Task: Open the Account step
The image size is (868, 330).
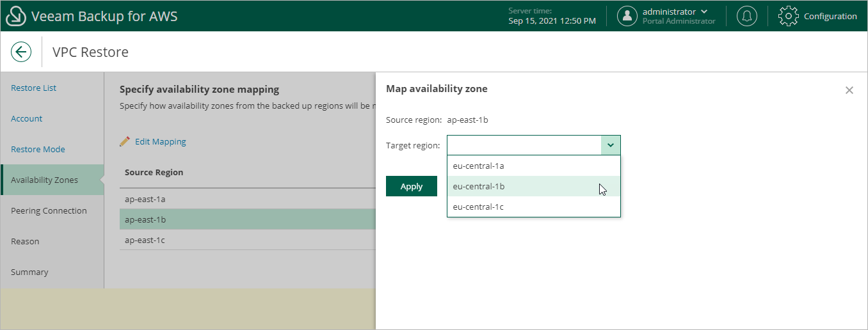Action: pyautogui.click(x=27, y=118)
